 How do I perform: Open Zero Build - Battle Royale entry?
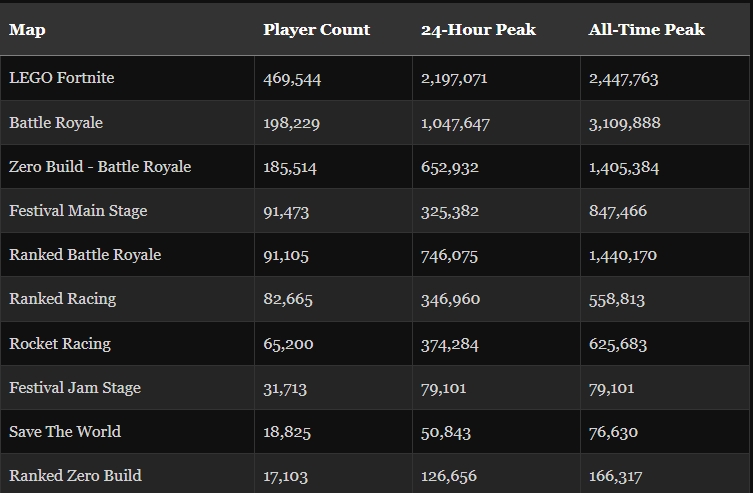click(x=100, y=167)
